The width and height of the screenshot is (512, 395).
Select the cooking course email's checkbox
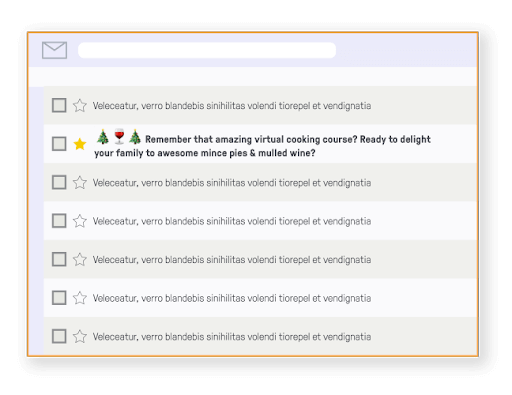tap(59, 144)
